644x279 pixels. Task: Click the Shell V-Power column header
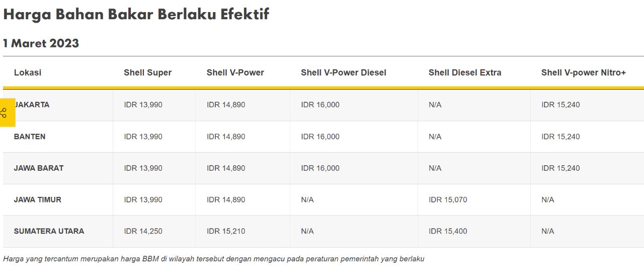pos(235,73)
